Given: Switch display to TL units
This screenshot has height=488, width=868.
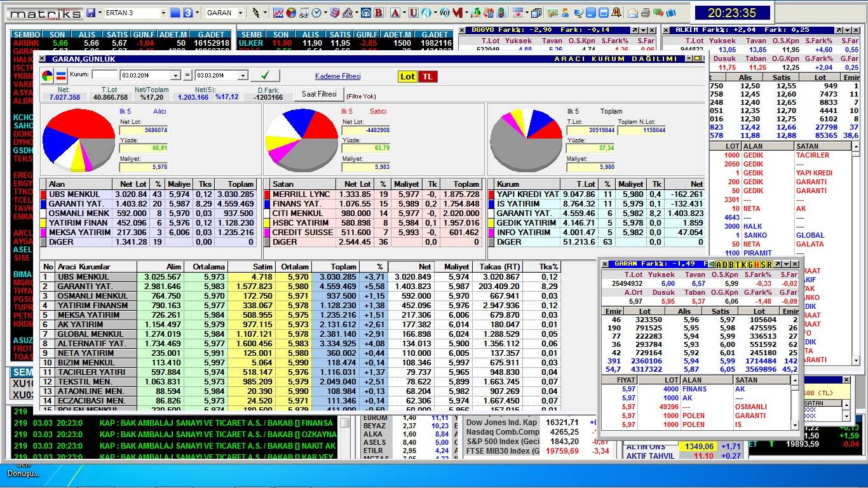Looking at the screenshot, I should pyautogui.click(x=428, y=76).
